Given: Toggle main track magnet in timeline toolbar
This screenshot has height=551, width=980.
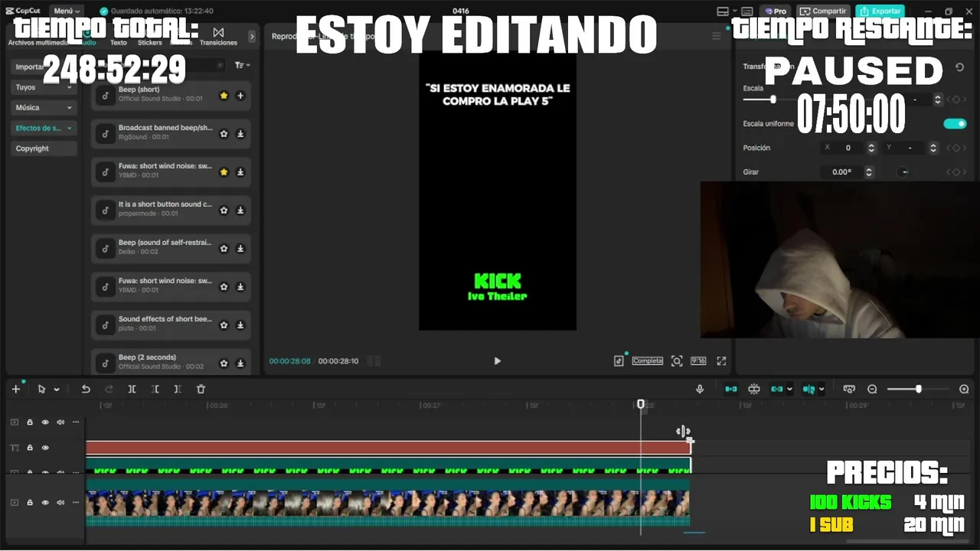Looking at the screenshot, I should pos(731,389).
